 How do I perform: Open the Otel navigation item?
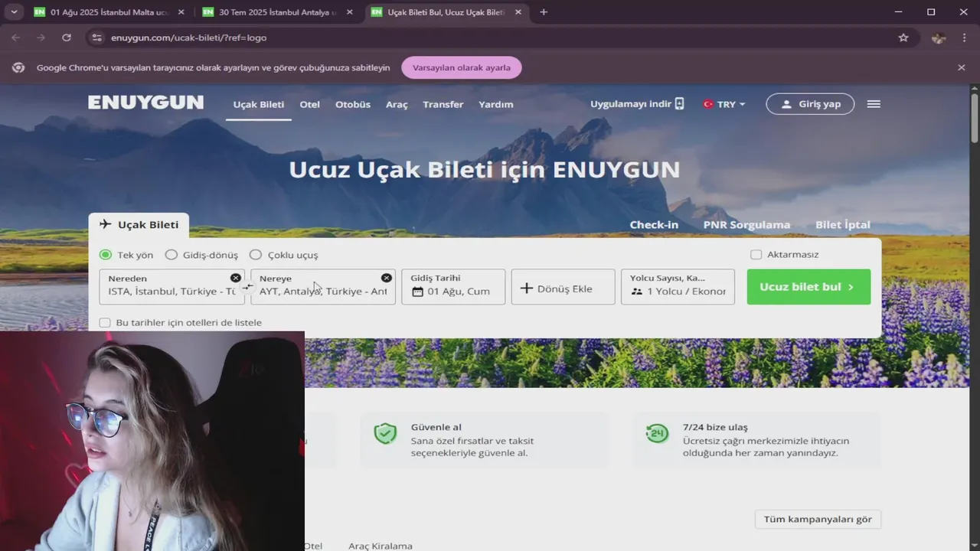click(x=309, y=104)
